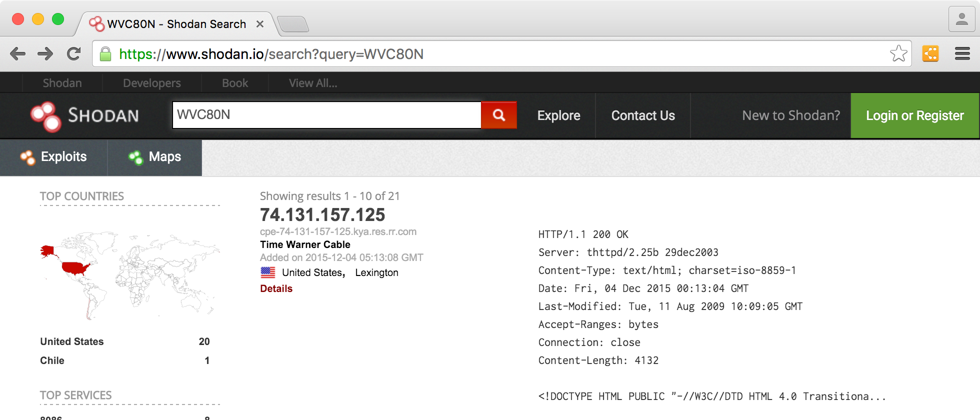Open the Maps tab
The image size is (980, 420).
pos(155,157)
